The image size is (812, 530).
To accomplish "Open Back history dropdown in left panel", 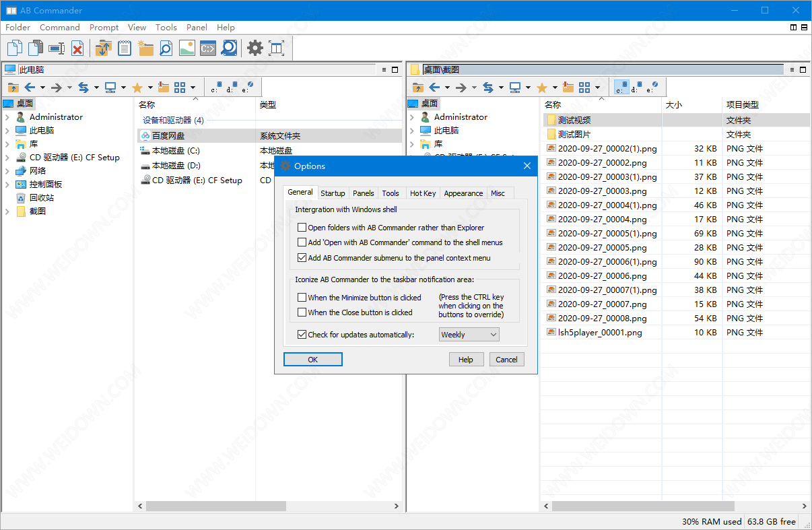I will [x=42, y=88].
